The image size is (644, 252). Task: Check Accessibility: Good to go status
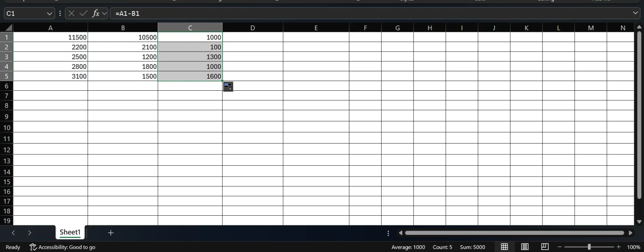[62, 247]
